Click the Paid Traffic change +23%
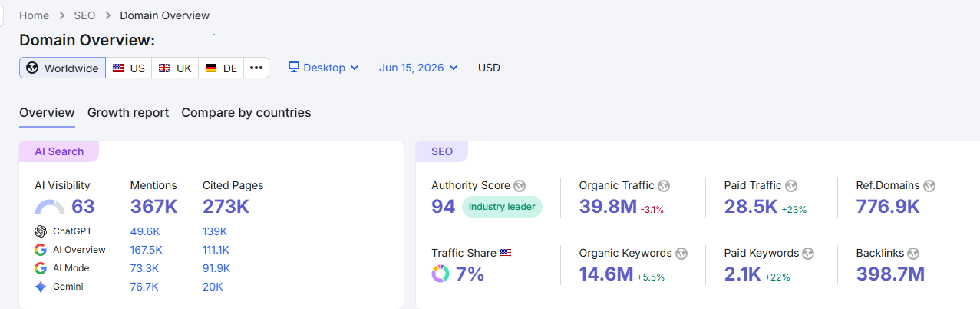The width and height of the screenshot is (980, 309). [x=794, y=210]
